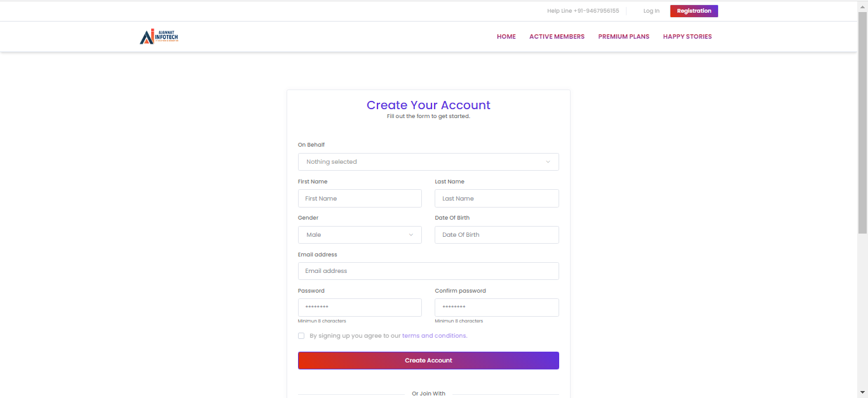Click the Registration button
Image resolution: width=868 pixels, height=398 pixels.
[694, 11]
